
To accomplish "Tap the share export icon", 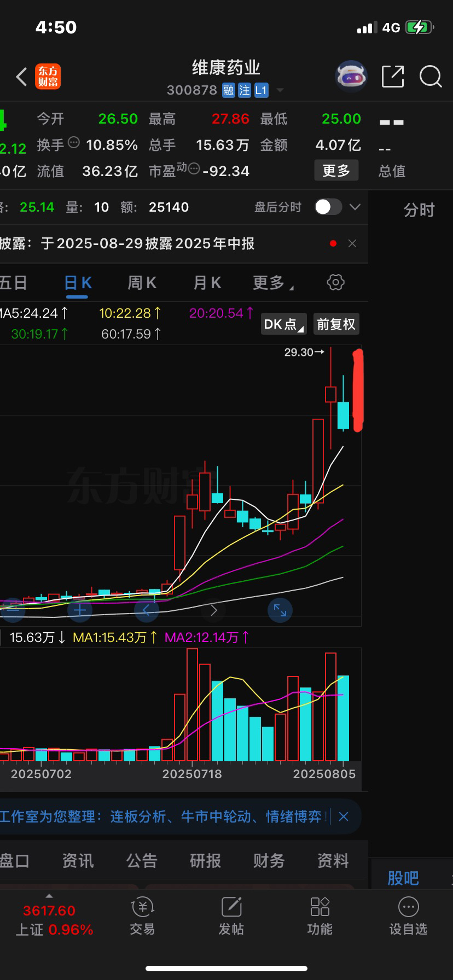I will coord(392,77).
